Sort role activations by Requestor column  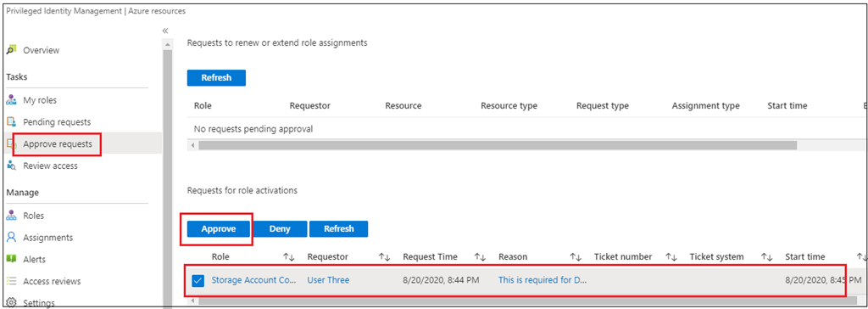tap(385, 257)
